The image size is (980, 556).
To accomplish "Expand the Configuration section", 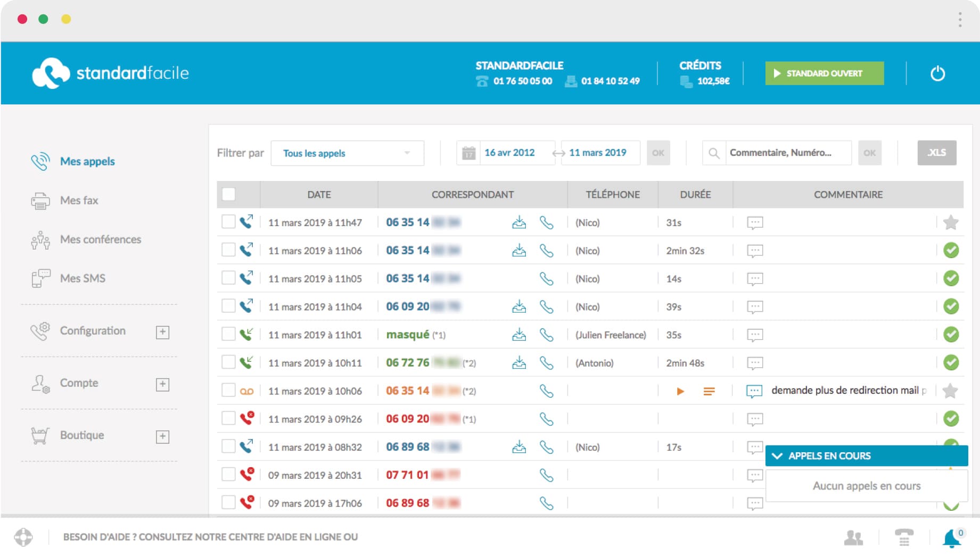I will point(162,333).
